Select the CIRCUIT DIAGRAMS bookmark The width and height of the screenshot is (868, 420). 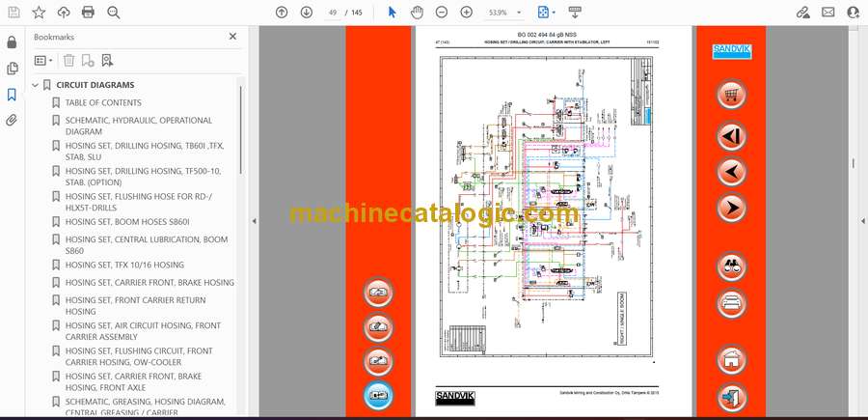[x=95, y=85]
